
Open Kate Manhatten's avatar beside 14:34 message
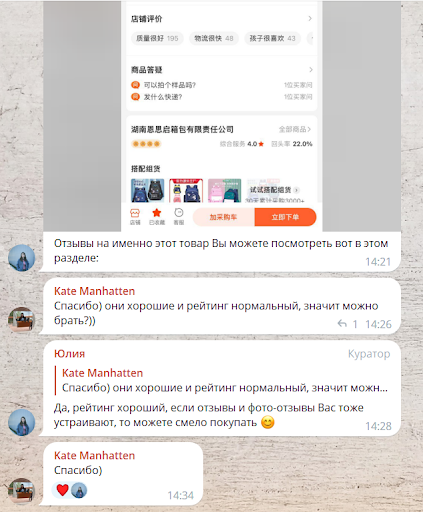point(22,491)
